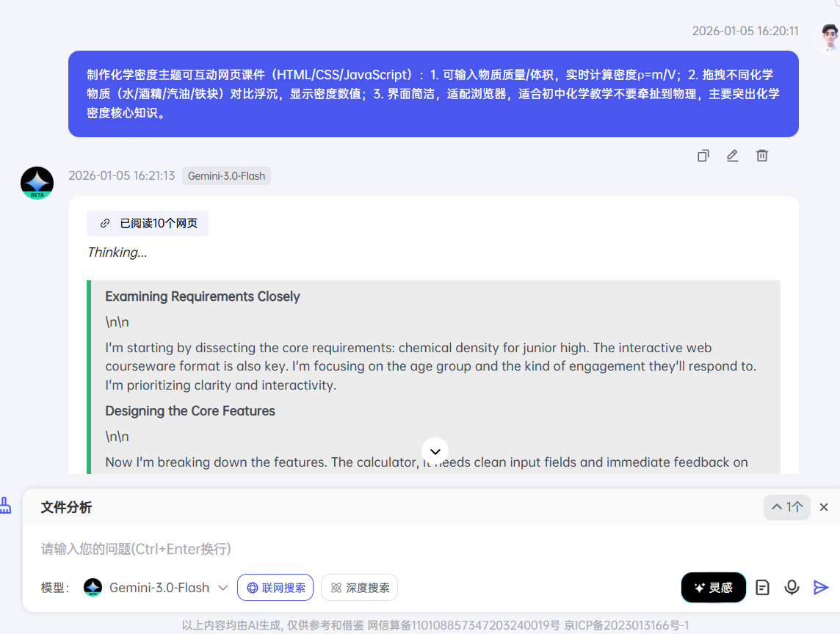The width and height of the screenshot is (840, 634).
Task: Start voice input with microphone icon
Action: [x=791, y=587]
